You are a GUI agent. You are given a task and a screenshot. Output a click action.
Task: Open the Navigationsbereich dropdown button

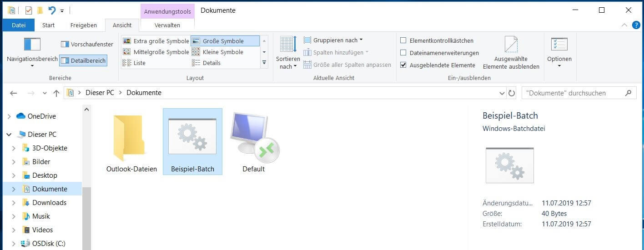pyautogui.click(x=32, y=51)
